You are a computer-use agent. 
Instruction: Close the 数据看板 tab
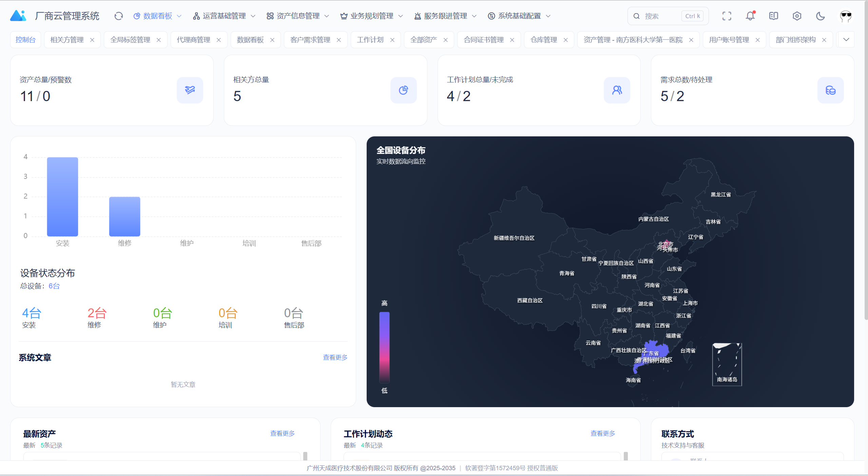[272, 40]
